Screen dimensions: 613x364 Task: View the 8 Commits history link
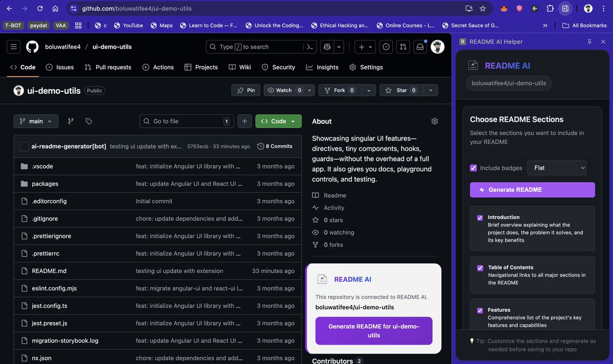coord(275,146)
